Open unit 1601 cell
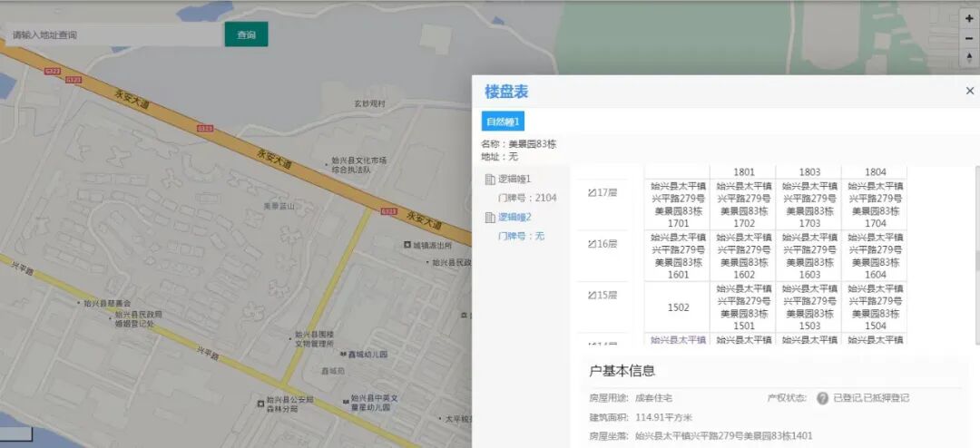 [678, 256]
